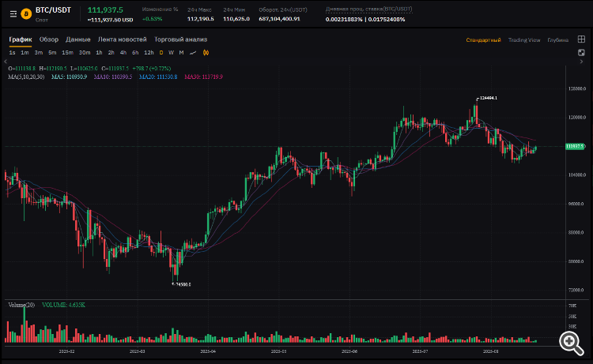Toggle fullscreen chart with expand icon
The width and height of the screenshot is (593, 364).
click(x=581, y=52)
